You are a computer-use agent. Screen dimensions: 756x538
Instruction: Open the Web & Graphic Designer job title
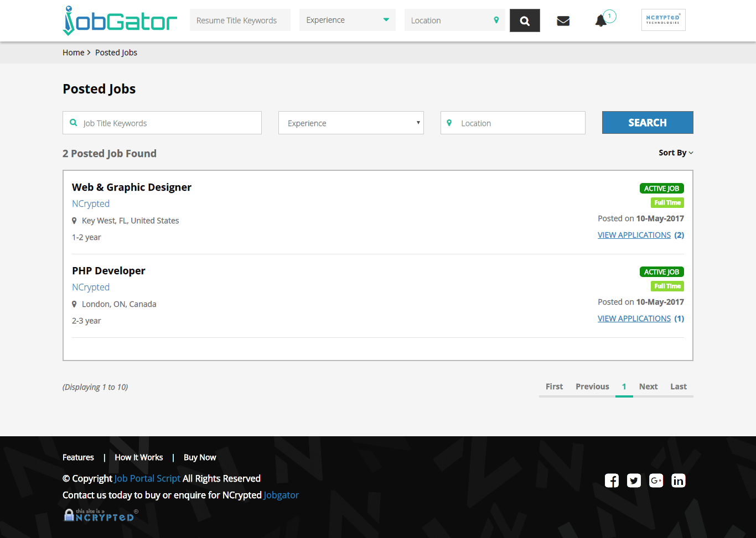[132, 187]
